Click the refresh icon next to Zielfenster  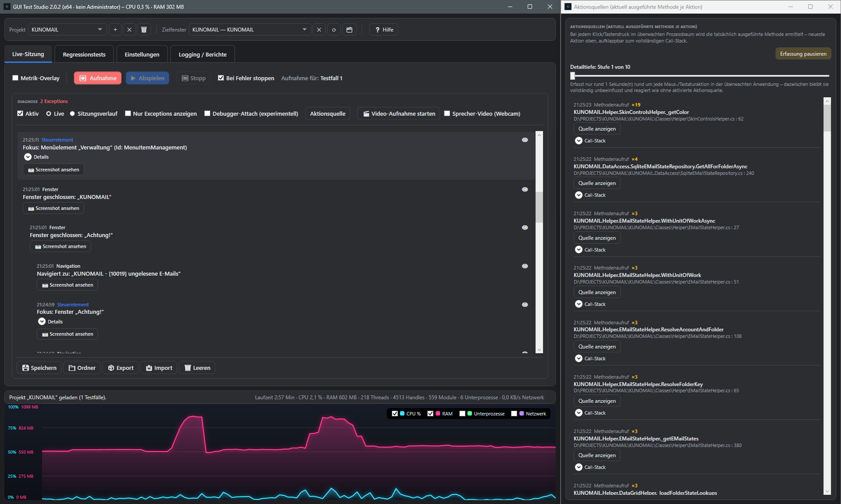334,30
